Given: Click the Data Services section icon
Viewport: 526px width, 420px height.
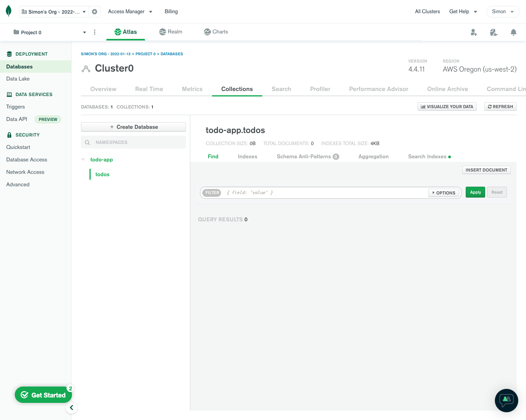Looking at the screenshot, I should [9, 94].
